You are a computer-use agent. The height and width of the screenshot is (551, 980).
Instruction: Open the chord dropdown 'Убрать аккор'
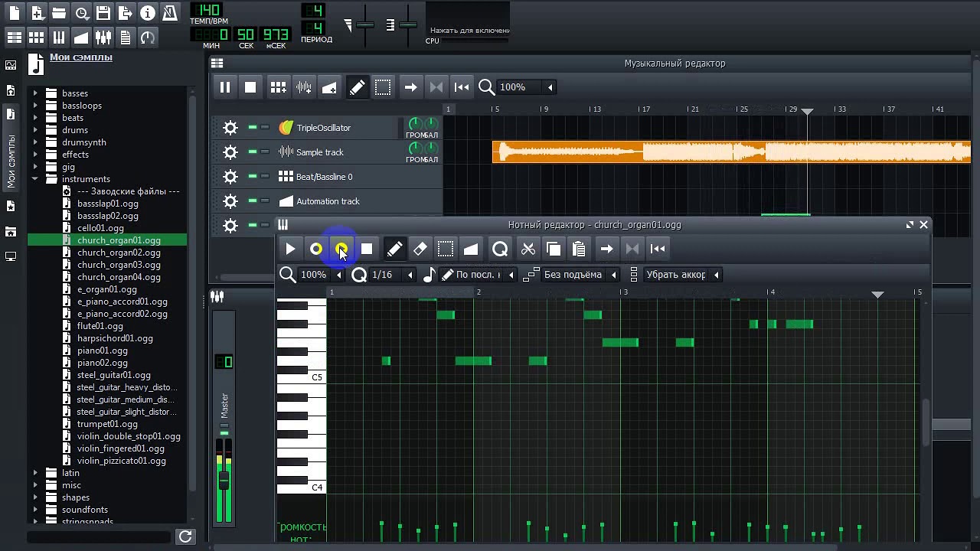point(683,275)
